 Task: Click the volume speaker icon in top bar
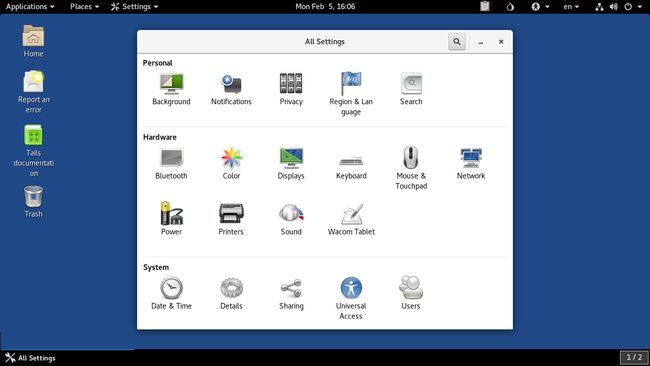[614, 7]
